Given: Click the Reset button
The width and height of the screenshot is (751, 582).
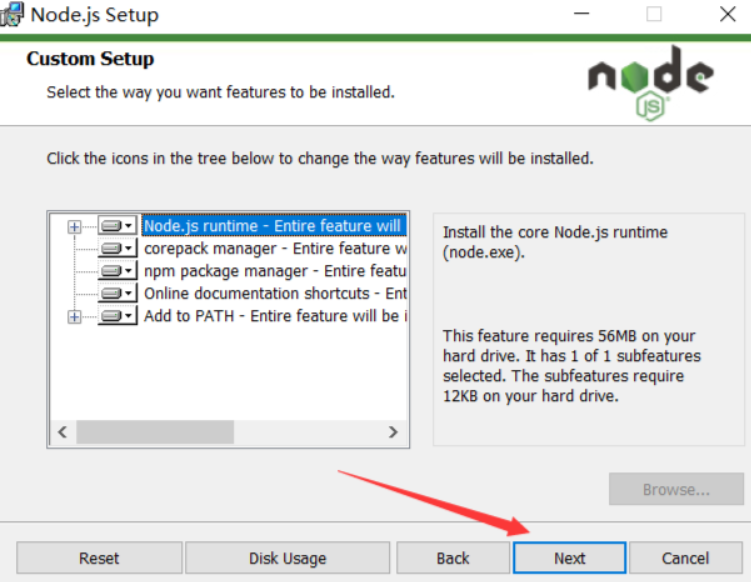Looking at the screenshot, I should 99,558.
